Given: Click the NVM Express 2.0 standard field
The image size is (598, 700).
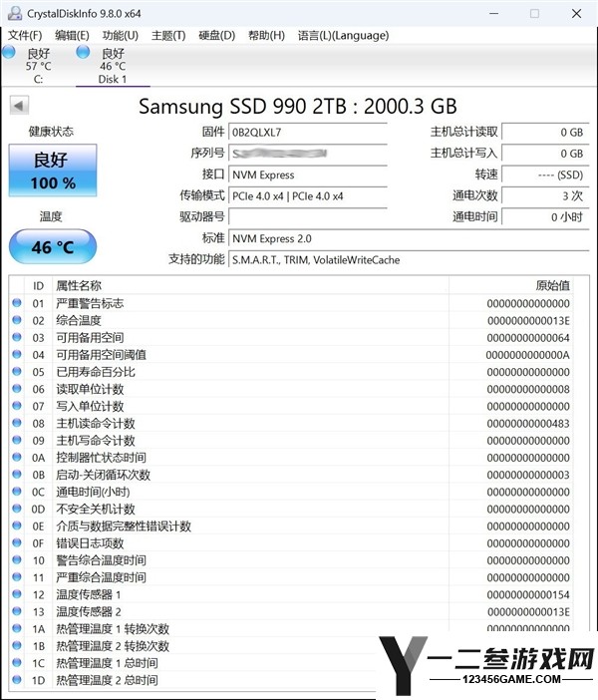Looking at the screenshot, I should [x=409, y=238].
